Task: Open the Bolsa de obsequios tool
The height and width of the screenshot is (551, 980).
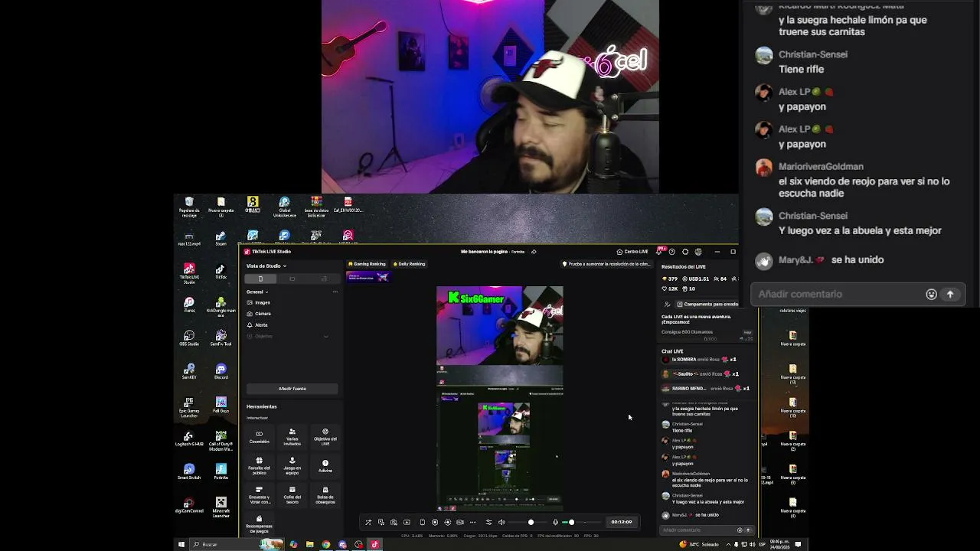Action: click(325, 494)
